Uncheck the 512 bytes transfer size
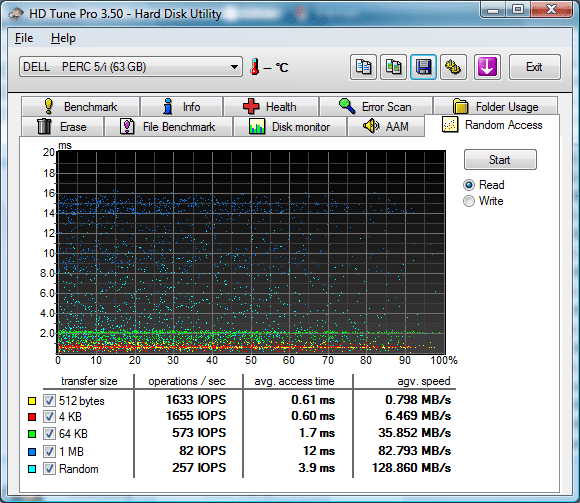The image size is (580, 503). 49,401
